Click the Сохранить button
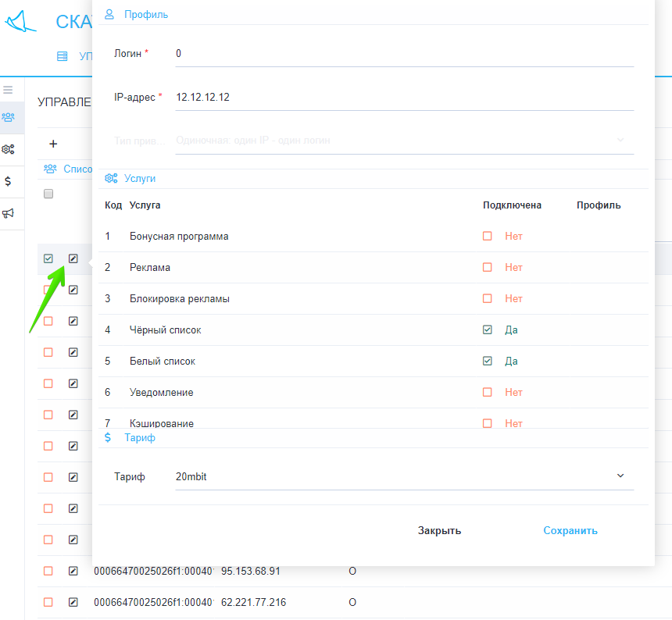This screenshot has width=672, height=620. (570, 530)
